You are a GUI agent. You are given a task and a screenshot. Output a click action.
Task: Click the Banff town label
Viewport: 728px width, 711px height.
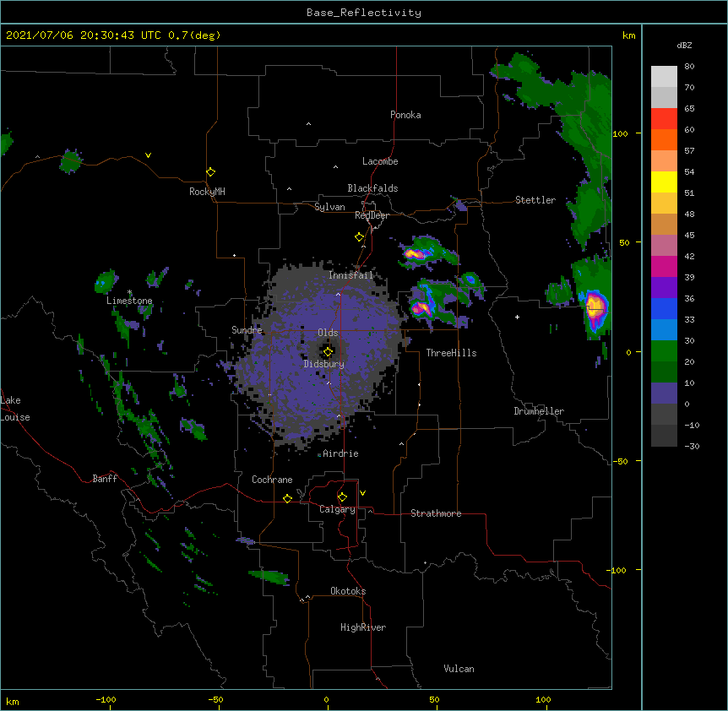105,479
